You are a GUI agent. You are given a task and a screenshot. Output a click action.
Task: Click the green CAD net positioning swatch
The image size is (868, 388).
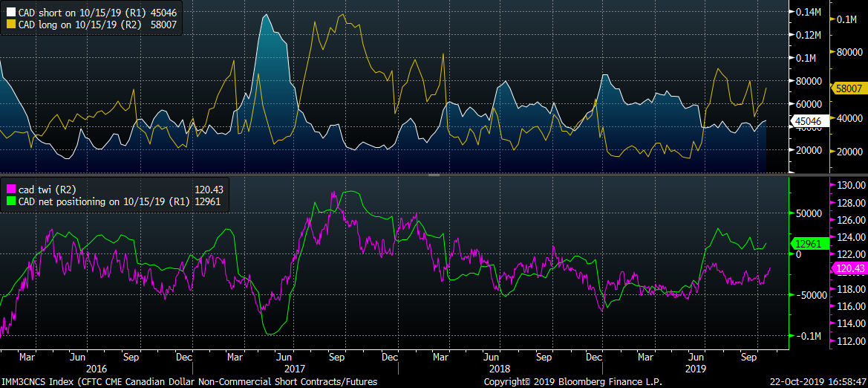pyautogui.click(x=10, y=201)
